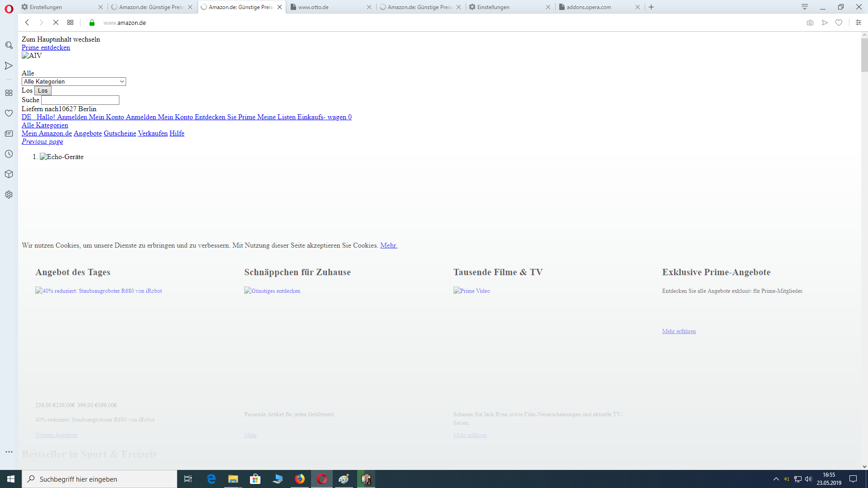This screenshot has width=868, height=488.
Task: Open settings gear in the sidebar
Action: [x=9, y=194]
